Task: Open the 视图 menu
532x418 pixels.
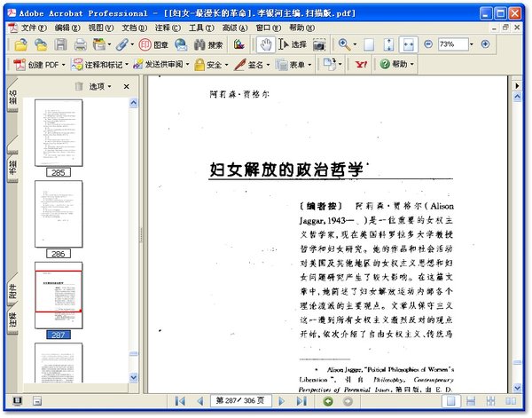Action: 101,28
